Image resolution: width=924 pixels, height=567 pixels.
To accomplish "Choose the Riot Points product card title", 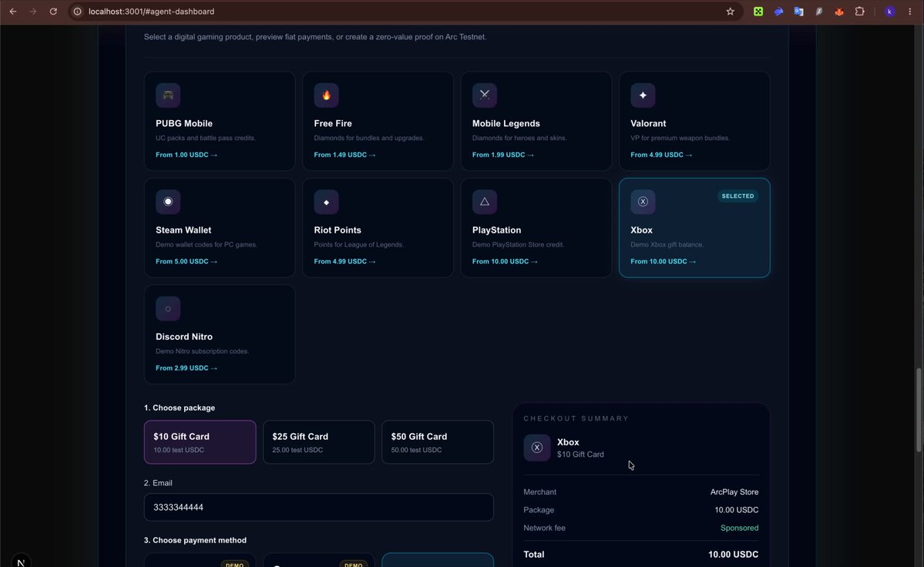I will [338, 230].
